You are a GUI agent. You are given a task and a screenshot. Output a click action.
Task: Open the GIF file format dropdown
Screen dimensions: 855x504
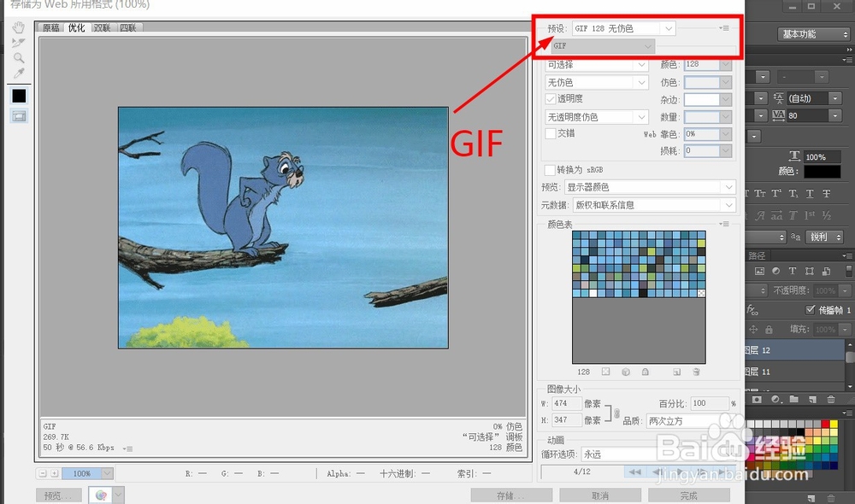tap(602, 46)
